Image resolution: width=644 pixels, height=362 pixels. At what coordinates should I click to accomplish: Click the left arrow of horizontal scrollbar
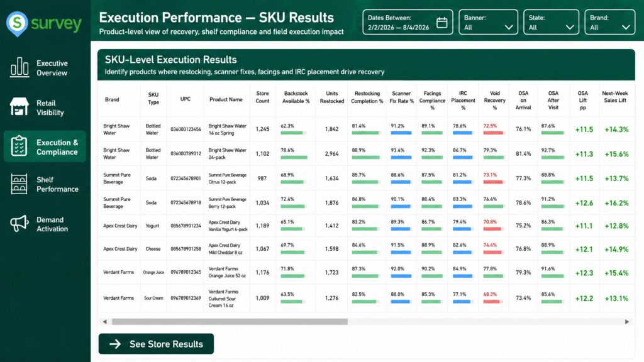(105, 322)
